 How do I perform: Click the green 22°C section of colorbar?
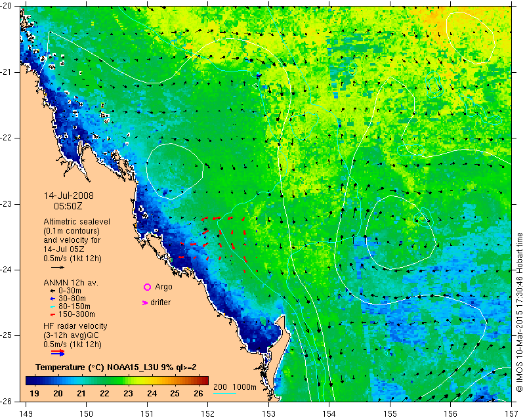click(105, 381)
